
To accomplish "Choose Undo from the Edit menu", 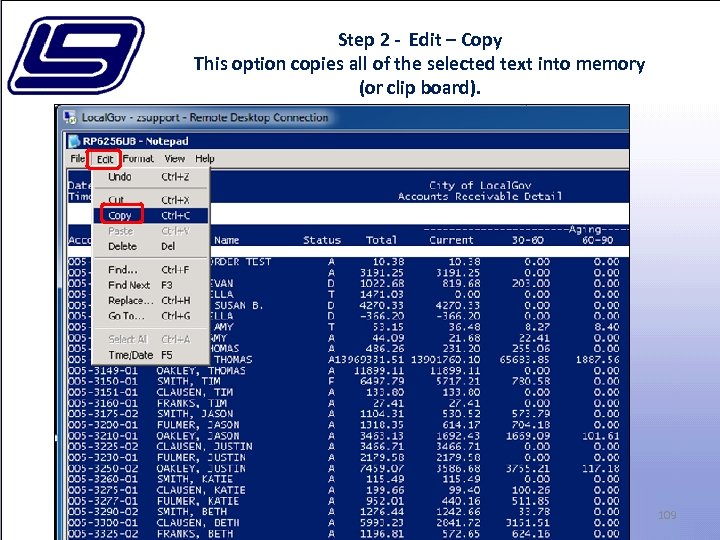I will tap(150, 177).
